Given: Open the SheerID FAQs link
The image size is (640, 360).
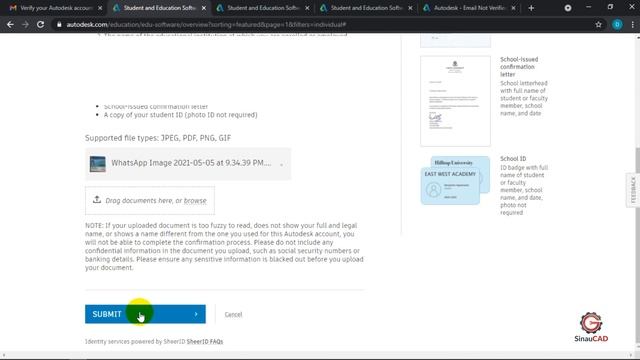Looking at the screenshot, I should point(204,342).
